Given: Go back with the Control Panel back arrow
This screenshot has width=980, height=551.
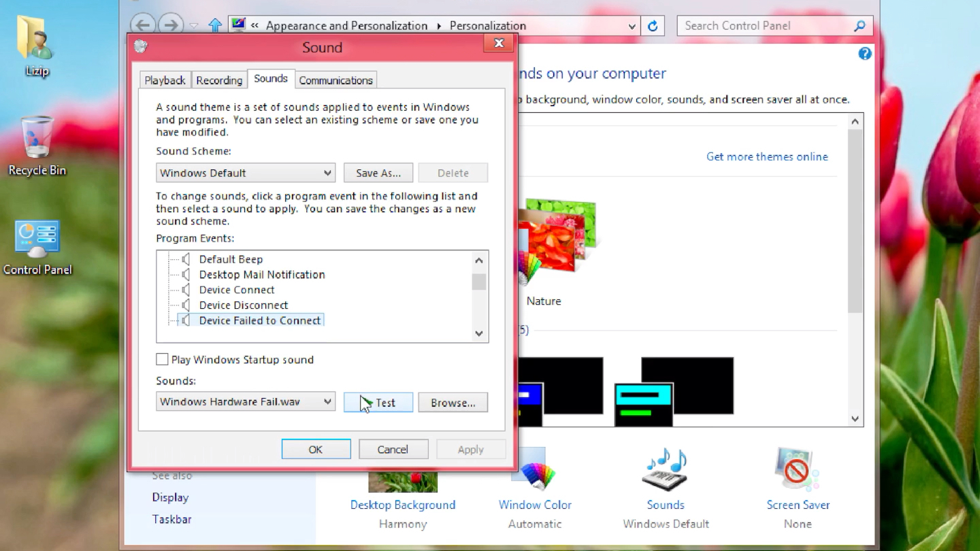Looking at the screenshot, I should click(x=142, y=25).
